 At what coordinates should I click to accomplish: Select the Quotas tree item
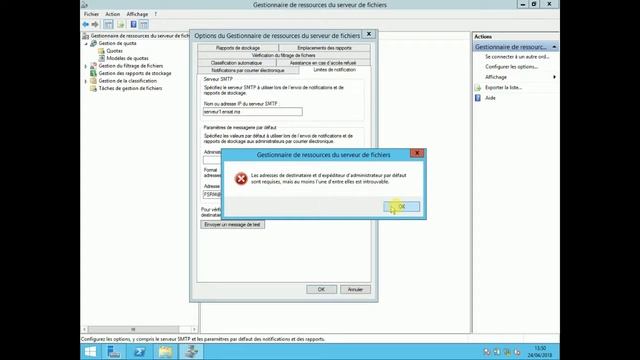click(x=115, y=51)
